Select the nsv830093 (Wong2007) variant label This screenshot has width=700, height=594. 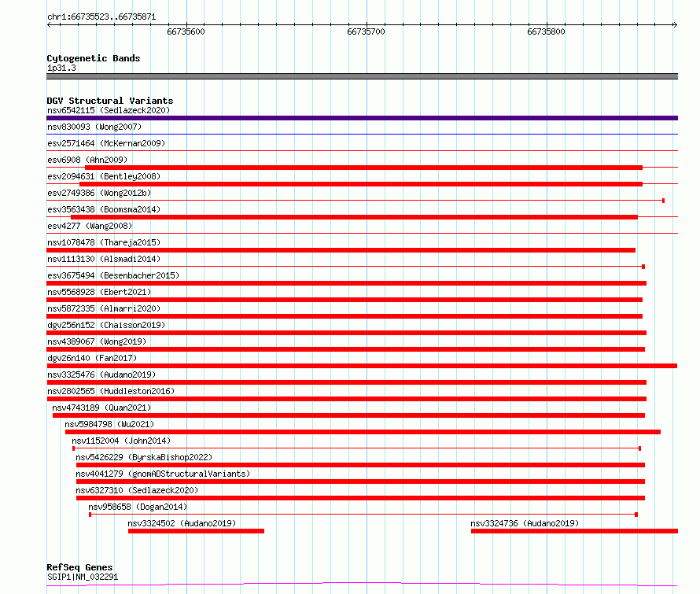(x=94, y=127)
